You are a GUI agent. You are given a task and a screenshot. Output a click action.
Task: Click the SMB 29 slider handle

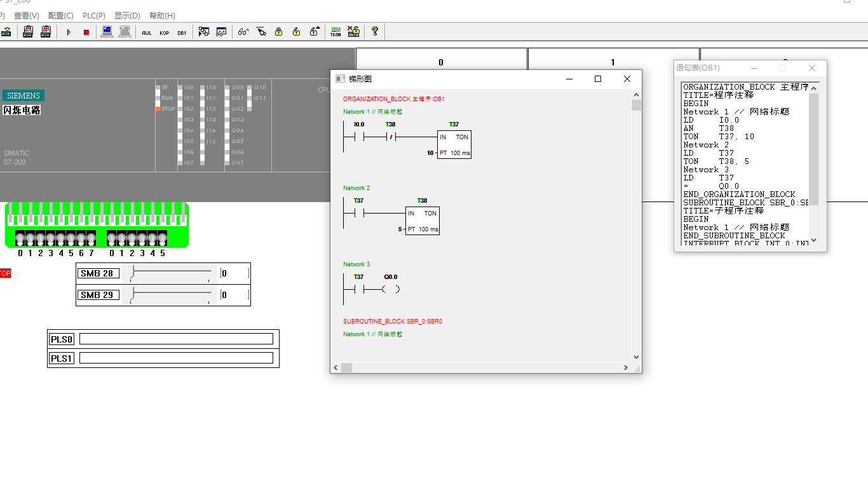tap(131, 295)
